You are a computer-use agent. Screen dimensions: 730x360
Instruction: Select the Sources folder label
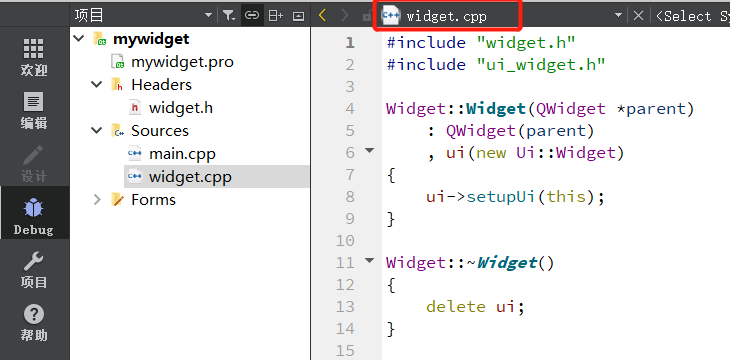click(160, 131)
